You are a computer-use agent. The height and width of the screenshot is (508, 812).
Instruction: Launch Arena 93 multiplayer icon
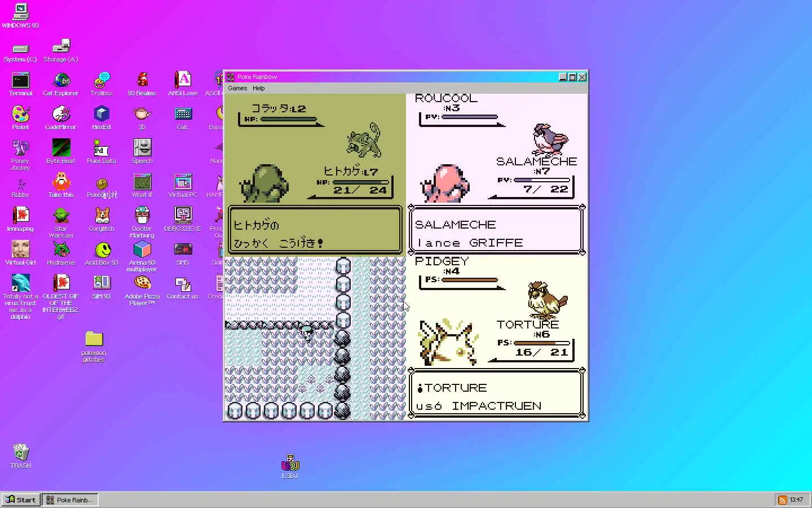[142, 257]
